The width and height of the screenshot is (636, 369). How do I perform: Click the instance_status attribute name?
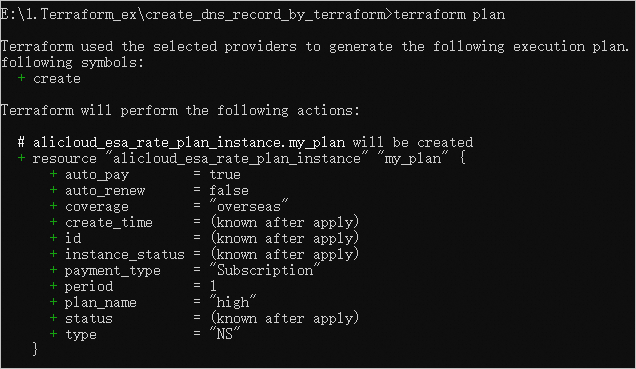click(x=125, y=255)
